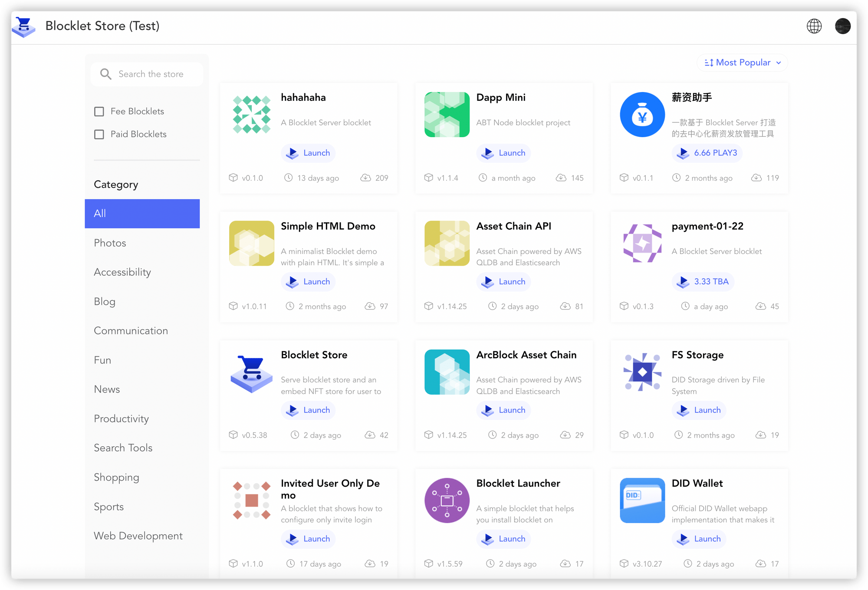Image resolution: width=868 pixels, height=590 pixels.
Task: Buy payment-01-22 for 3.33 TBA
Action: (703, 281)
